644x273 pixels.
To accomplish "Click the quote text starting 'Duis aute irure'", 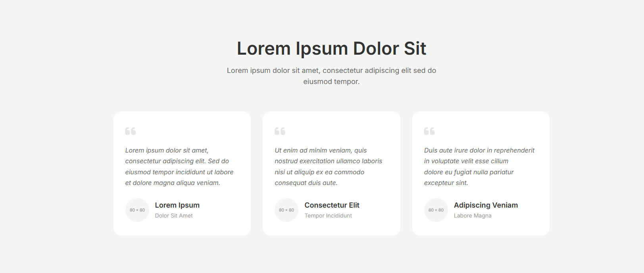I will (x=479, y=151).
